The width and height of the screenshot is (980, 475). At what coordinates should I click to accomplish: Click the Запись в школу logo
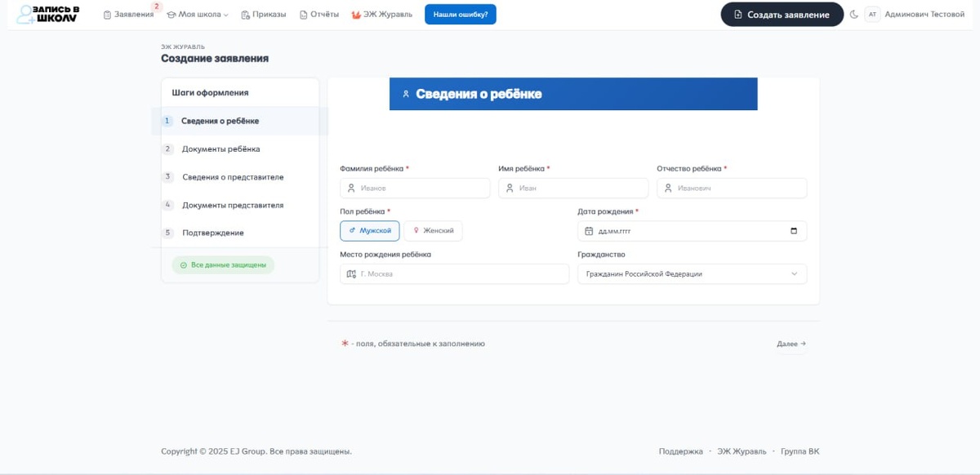tap(48, 14)
